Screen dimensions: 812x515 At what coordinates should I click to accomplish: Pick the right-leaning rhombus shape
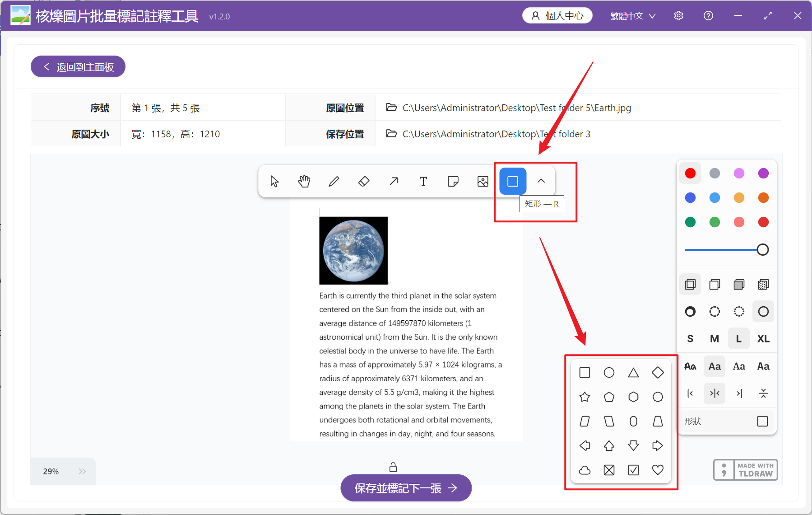click(x=585, y=421)
